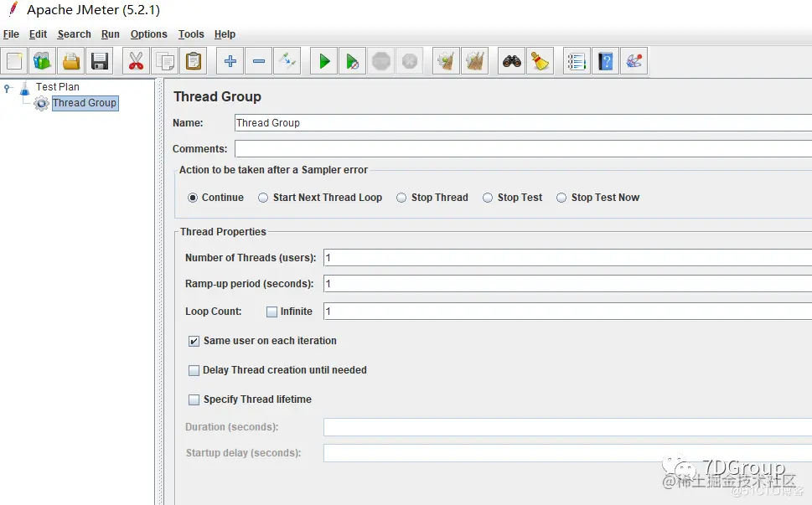Click the Cut scissors icon
This screenshot has width=812, height=505.
coord(137,61)
